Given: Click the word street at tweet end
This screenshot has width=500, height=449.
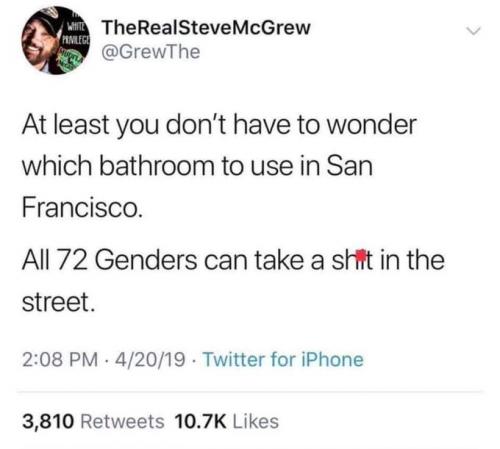Looking at the screenshot, I should [x=58, y=302].
